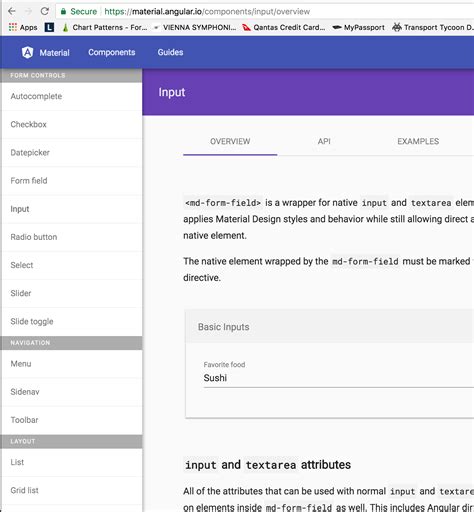
Task: Click the Favorite food input with Sushi
Action: 338,378
